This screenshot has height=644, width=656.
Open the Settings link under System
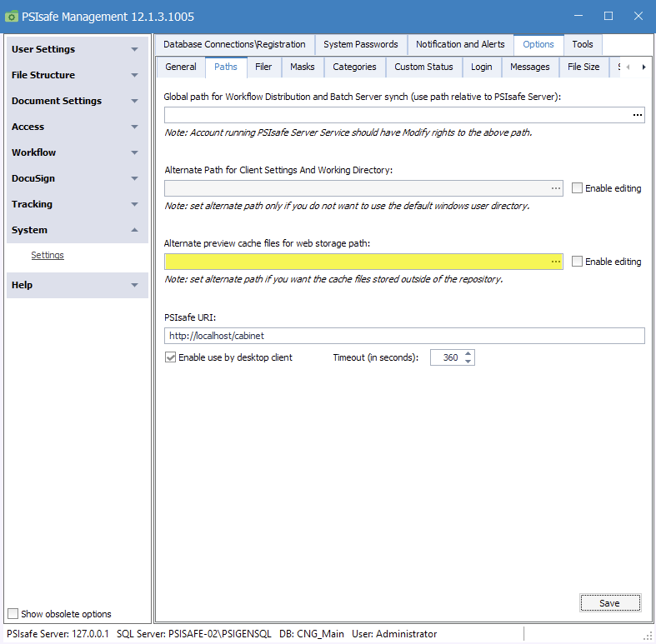48,255
